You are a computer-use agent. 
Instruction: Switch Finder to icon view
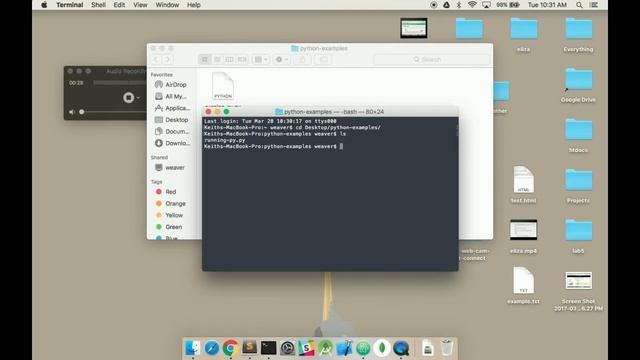[205, 60]
